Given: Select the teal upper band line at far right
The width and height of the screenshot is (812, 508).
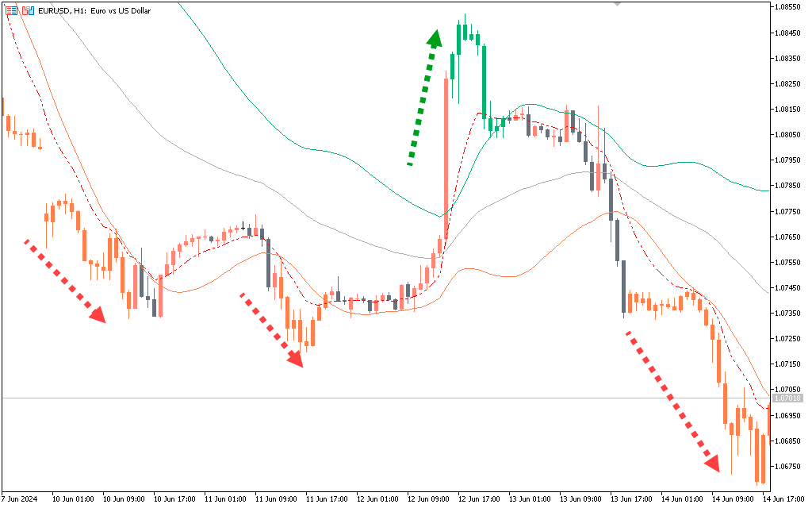Looking at the screenshot, I should (x=753, y=188).
